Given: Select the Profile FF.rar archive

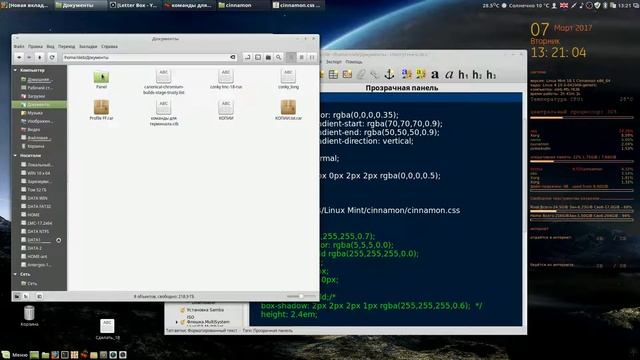Looking at the screenshot, I should tap(101, 110).
